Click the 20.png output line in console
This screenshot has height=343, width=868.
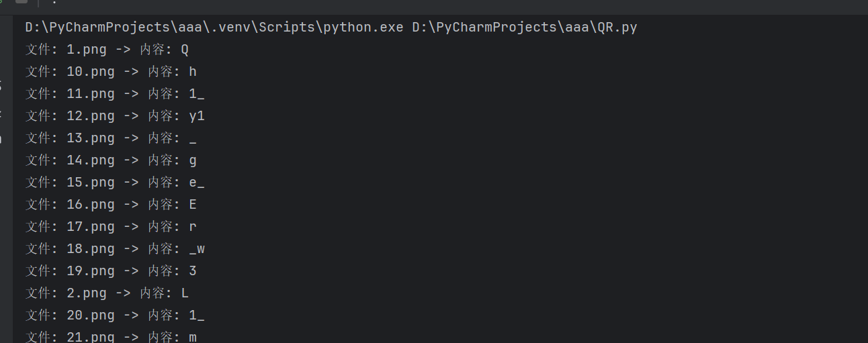click(115, 315)
